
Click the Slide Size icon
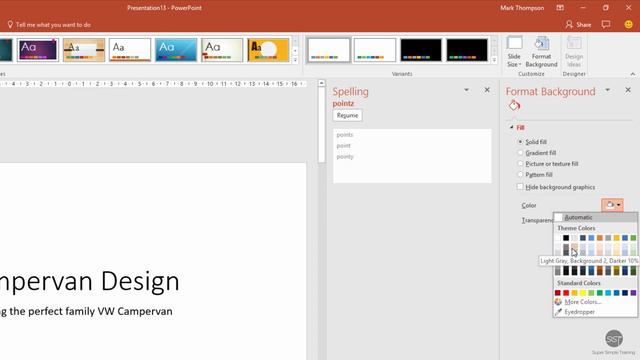(x=514, y=43)
